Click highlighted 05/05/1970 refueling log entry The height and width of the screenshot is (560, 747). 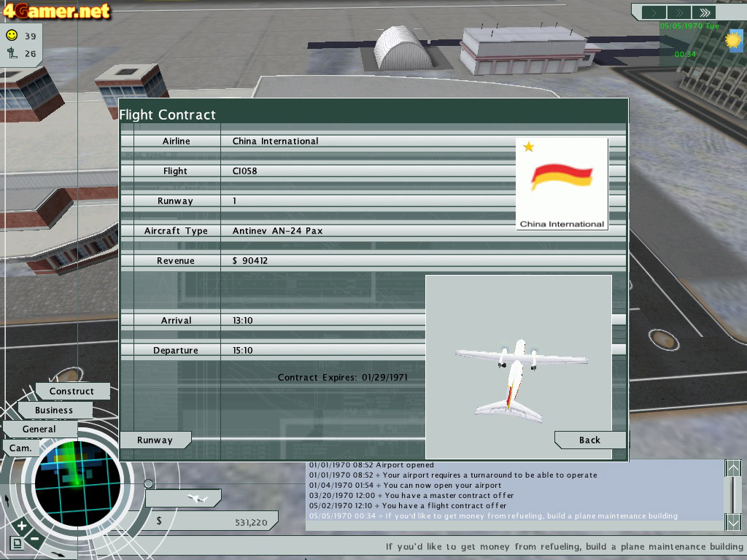(x=493, y=516)
